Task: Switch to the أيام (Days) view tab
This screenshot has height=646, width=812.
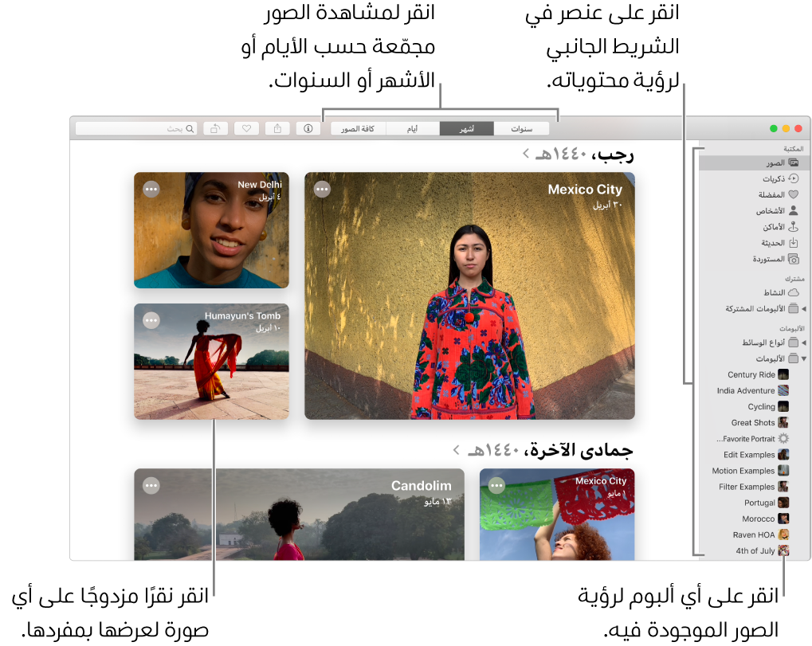Action: (412, 127)
